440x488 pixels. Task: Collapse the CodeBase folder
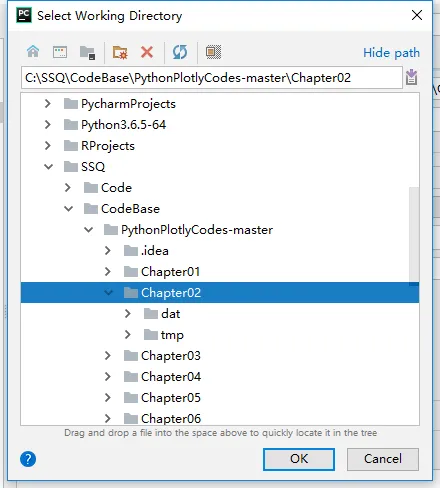point(69,209)
